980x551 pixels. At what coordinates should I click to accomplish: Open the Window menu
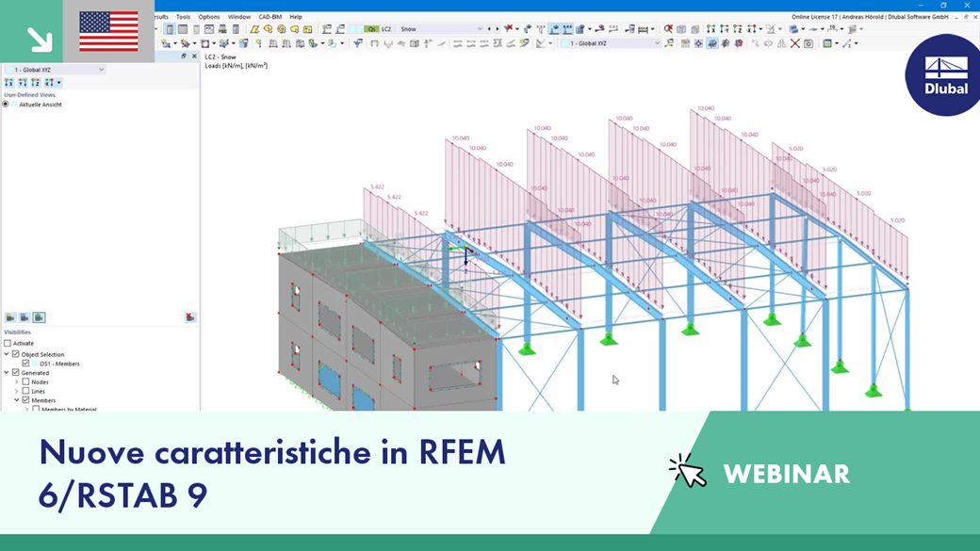click(x=238, y=17)
